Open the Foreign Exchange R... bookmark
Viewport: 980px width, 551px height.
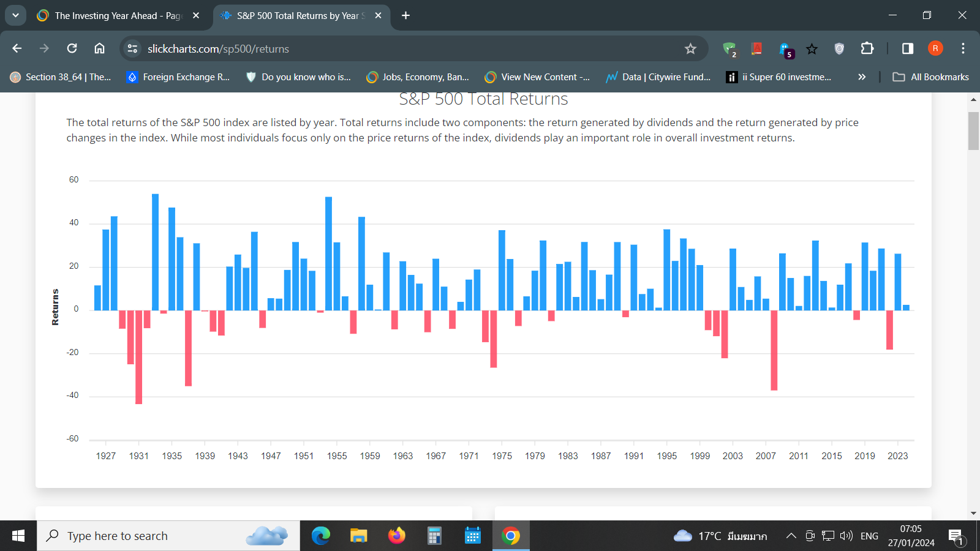click(x=178, y=77)
